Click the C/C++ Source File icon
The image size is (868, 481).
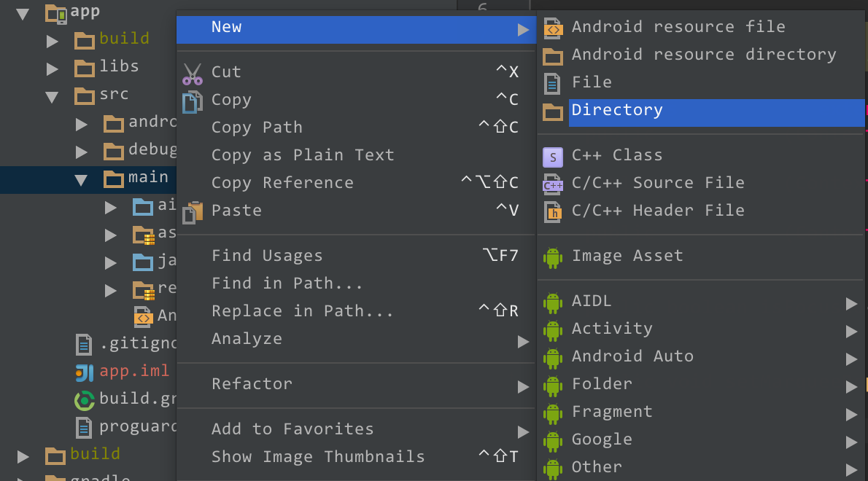point(553,184)
